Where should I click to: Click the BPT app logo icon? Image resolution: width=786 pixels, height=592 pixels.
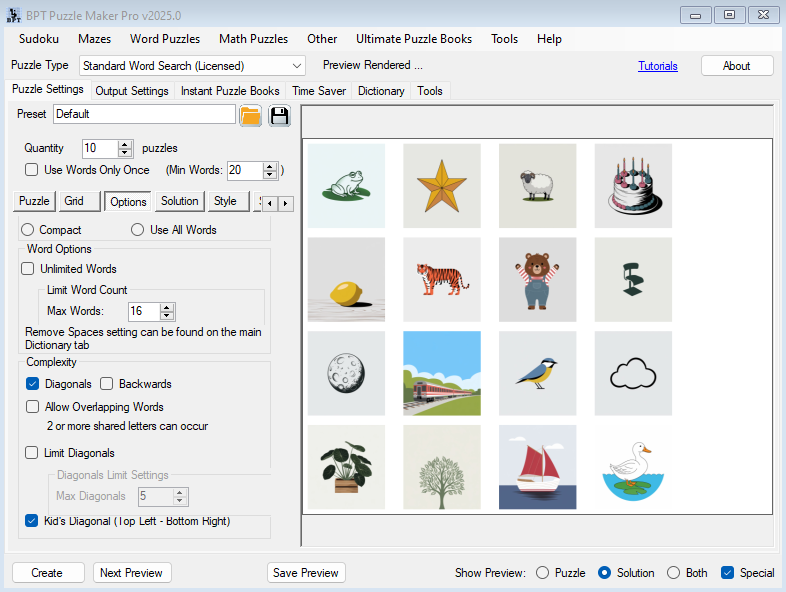(14, 15)
